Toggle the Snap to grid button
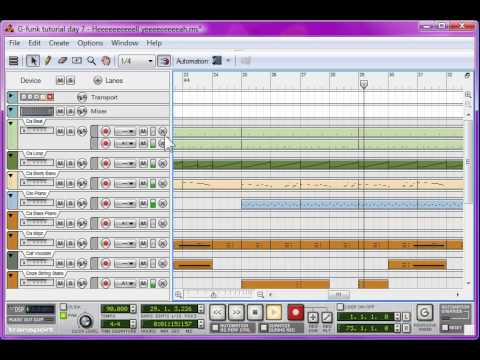The height and width of the screenshot is (360, 480). (164, 61)
